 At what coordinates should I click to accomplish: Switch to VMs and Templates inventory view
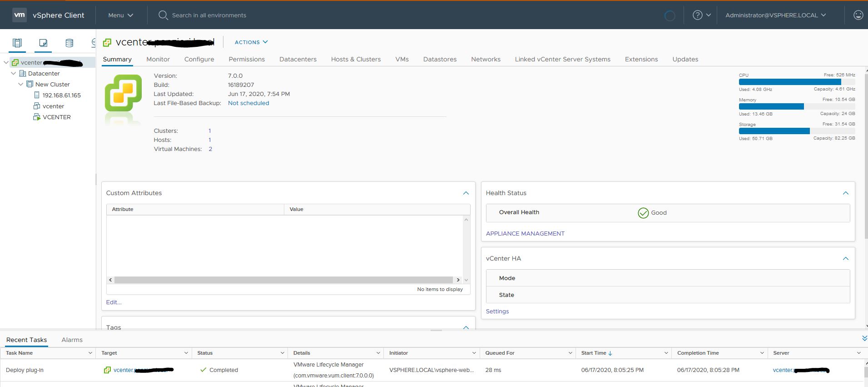(x=43, y=43)
